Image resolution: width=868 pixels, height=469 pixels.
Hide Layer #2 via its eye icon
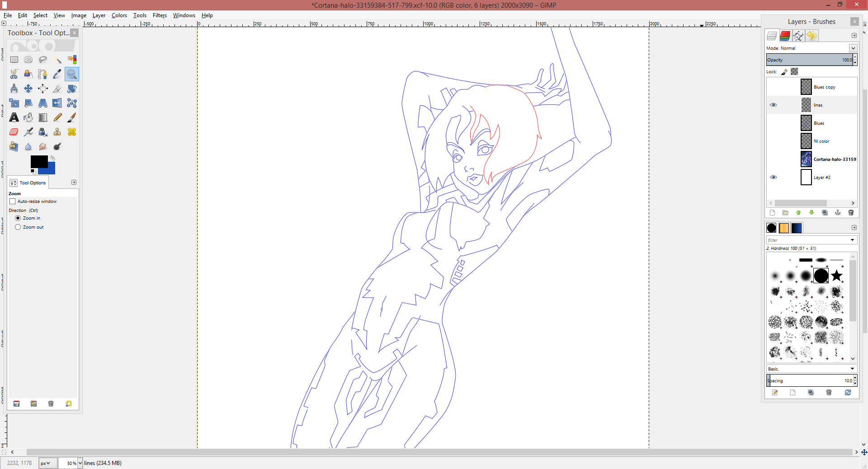pos(774,177)
